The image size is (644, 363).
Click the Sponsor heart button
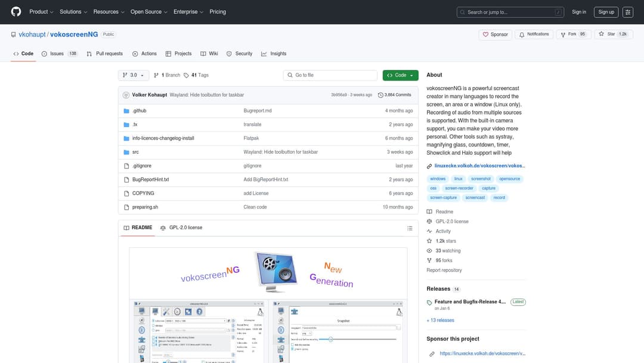tap(495, 35)
